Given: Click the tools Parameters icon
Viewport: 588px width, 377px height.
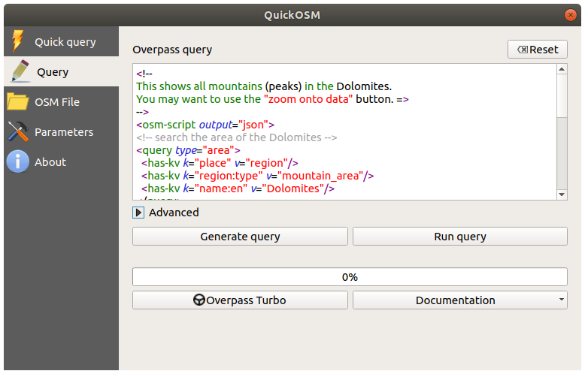Looking at the screenshot, I should 17,131.
